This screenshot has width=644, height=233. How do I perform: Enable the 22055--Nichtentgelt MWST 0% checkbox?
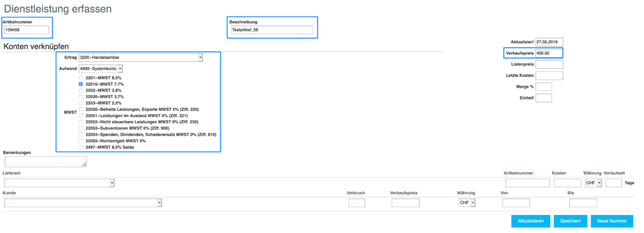click(81, 141)
